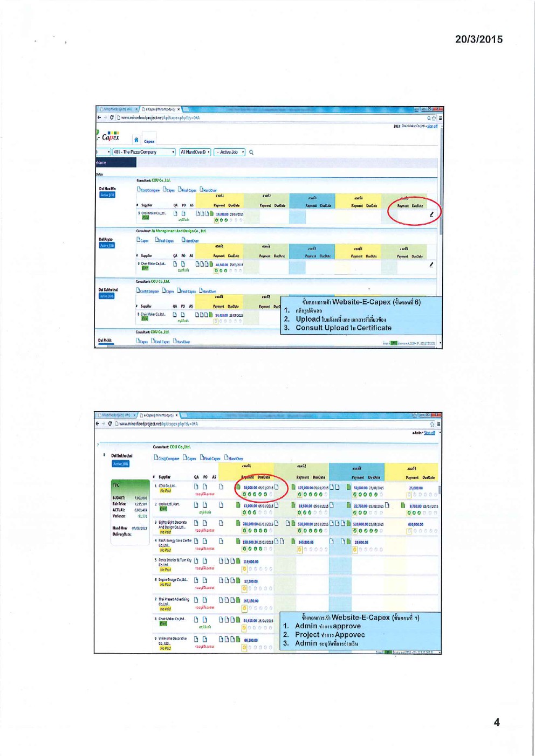Viewport: 535px width, 756px height.
Task: Open 'Cost/Compare' link under Dai Hua Hin
Action: click(148, 190)
